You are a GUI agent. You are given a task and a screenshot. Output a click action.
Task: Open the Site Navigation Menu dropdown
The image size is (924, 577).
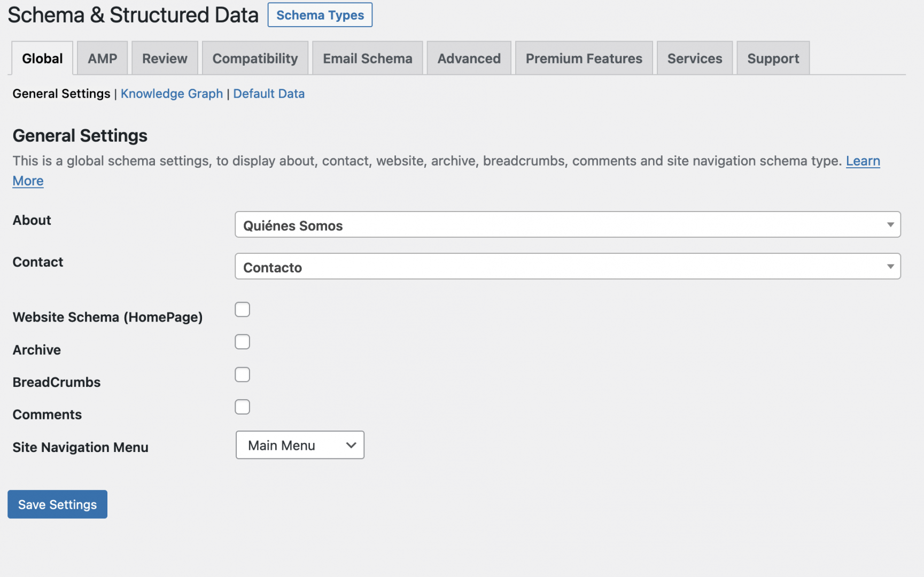point(300,445)
